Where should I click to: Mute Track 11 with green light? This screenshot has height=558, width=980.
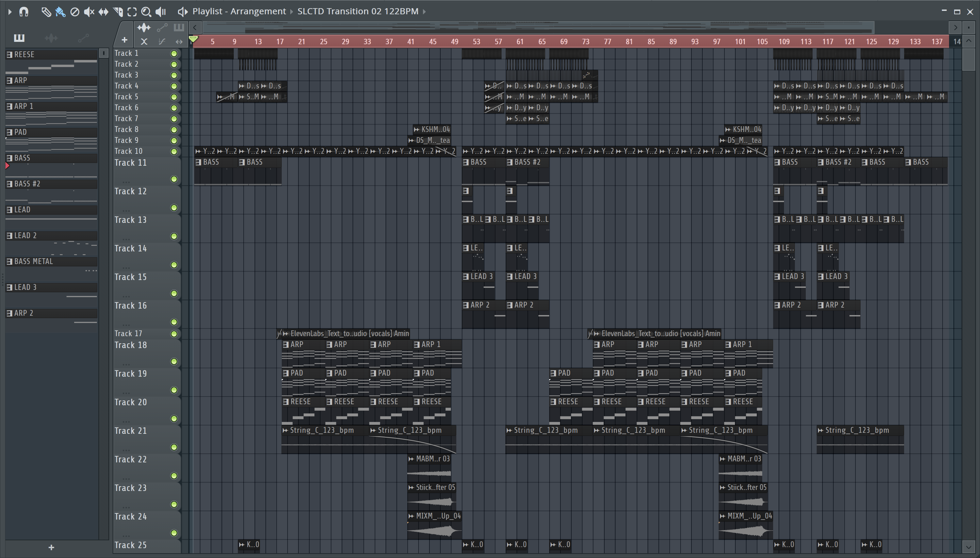pyautogui.click(x=174, y=179)
